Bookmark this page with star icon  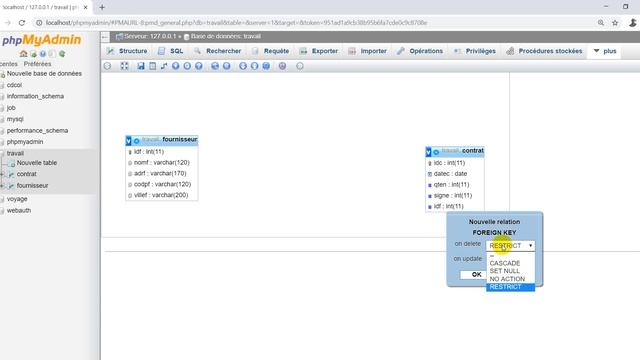(615, 23)
